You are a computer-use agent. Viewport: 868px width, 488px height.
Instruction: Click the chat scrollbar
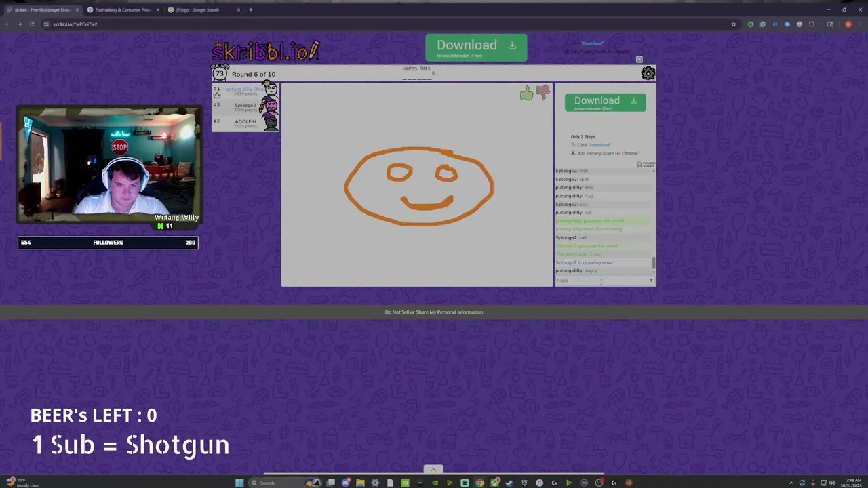tap(654, 262)
